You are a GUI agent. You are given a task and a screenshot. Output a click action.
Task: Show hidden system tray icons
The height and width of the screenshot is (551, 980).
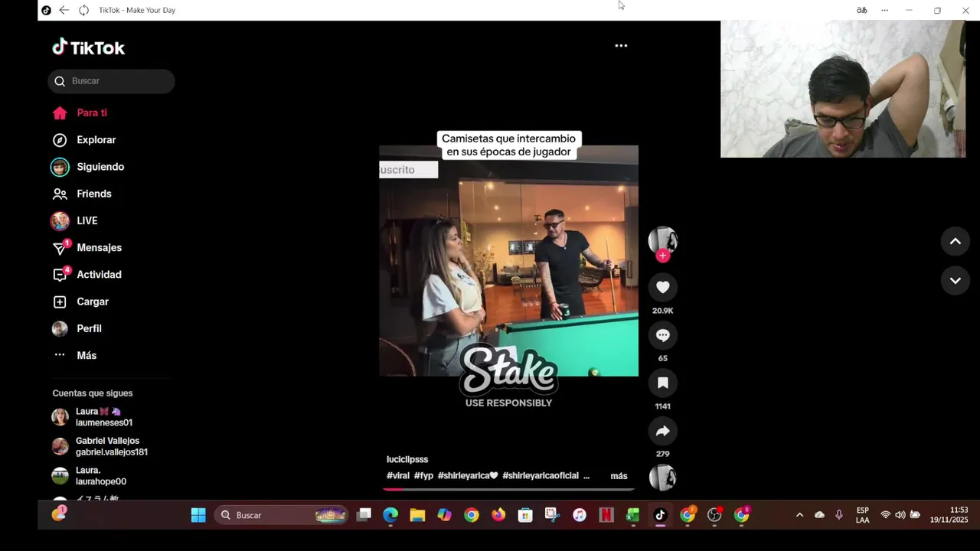pos(799,515)
